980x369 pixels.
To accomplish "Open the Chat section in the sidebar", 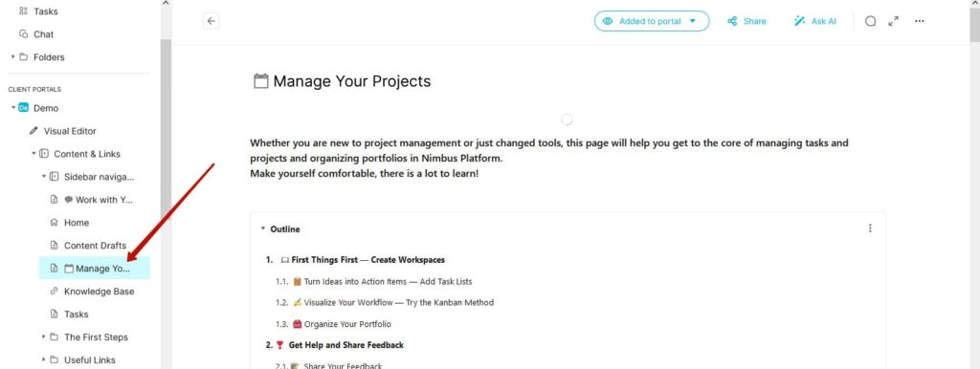I will coord(37,34).
